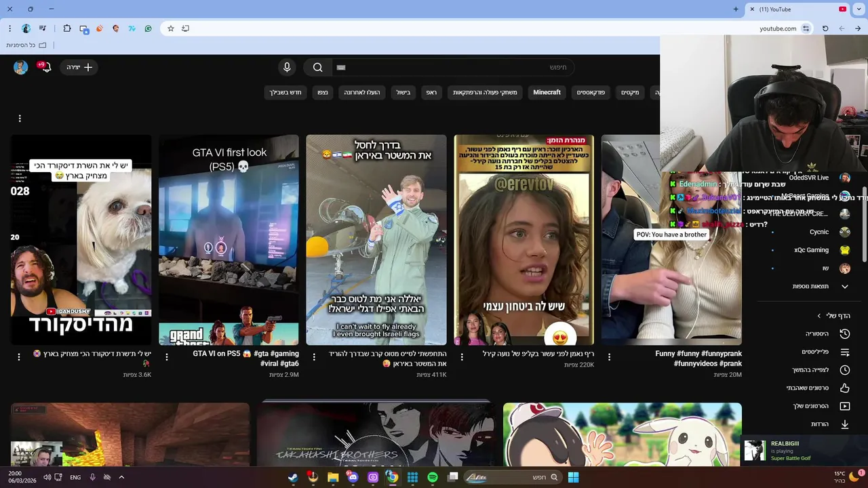Select the 'בישול' filter chip
The image size is (868, 488).
coord(403,92)
